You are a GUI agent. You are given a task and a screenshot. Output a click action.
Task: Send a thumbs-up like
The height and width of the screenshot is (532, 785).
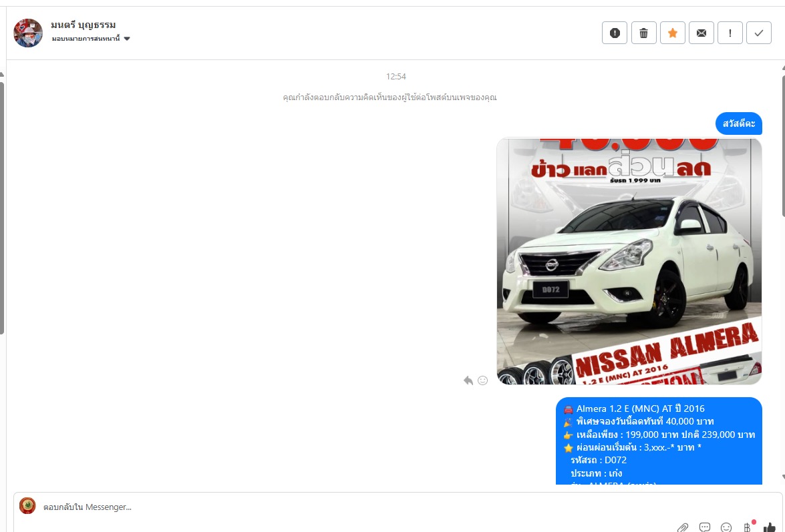[770, 527]
